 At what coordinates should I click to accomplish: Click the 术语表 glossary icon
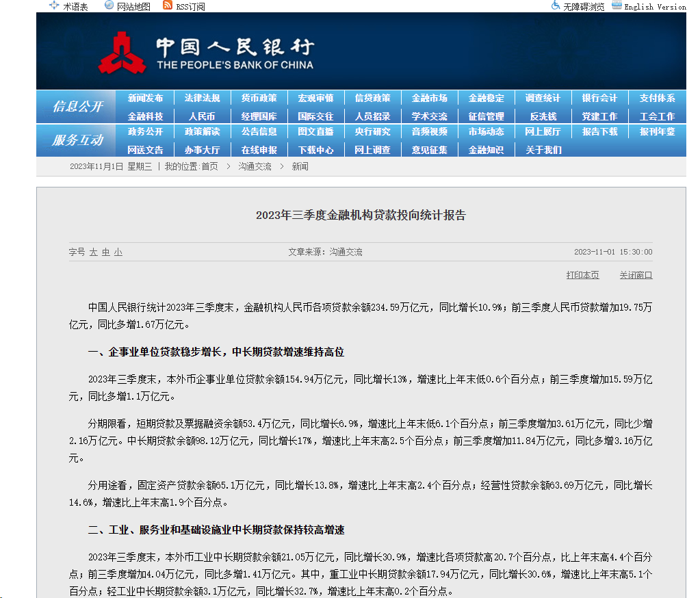54,5
